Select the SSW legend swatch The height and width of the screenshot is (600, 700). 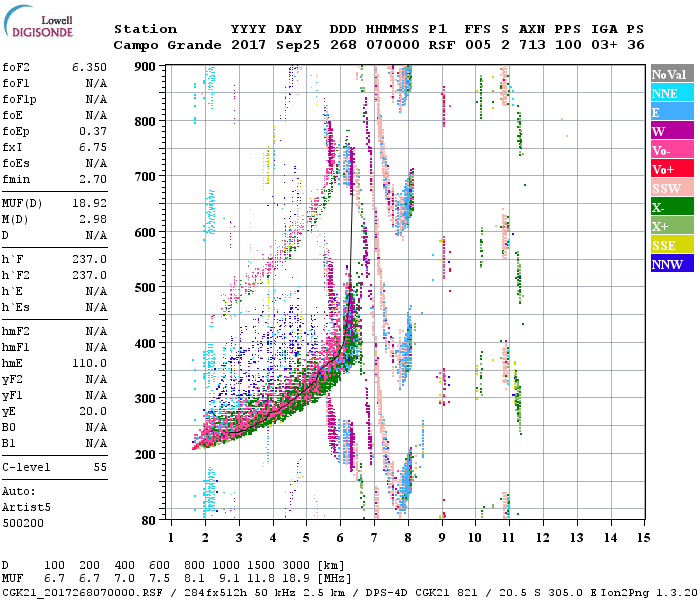(x=672, y=188)
